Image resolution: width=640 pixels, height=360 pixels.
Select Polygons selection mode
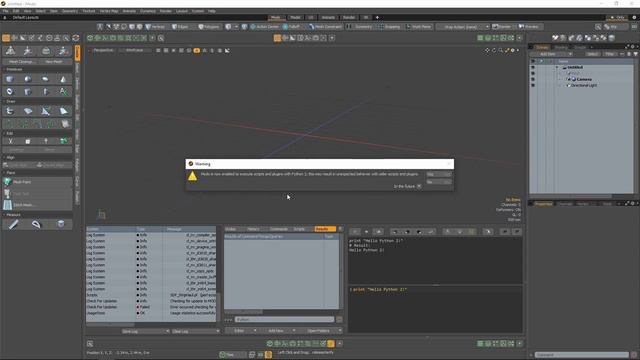[209, 27]
